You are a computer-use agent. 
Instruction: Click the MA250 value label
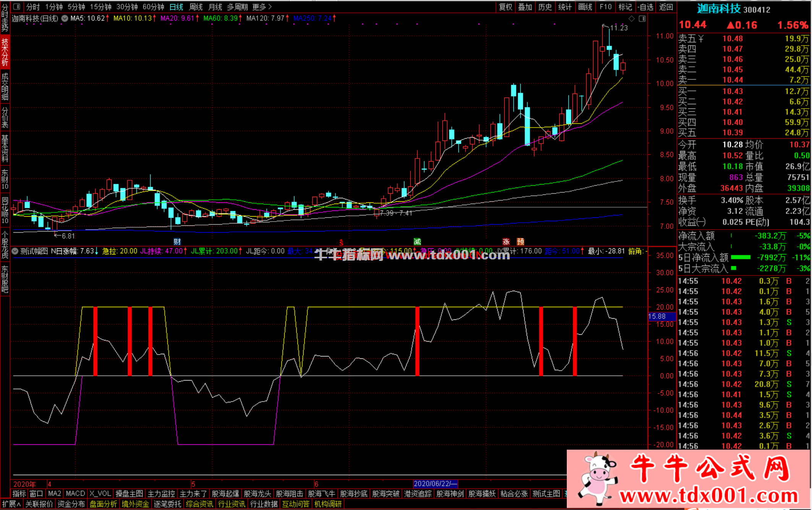(312, 18)
